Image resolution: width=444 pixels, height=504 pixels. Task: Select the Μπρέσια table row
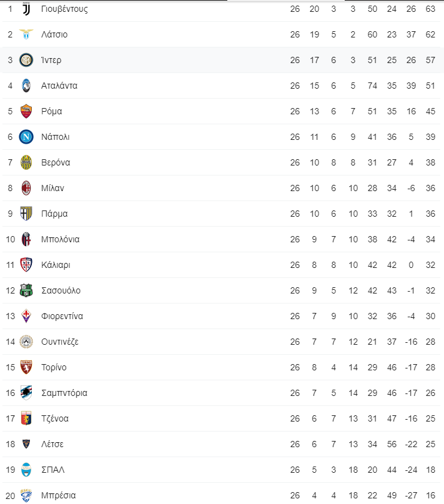[x=222, y=495]
